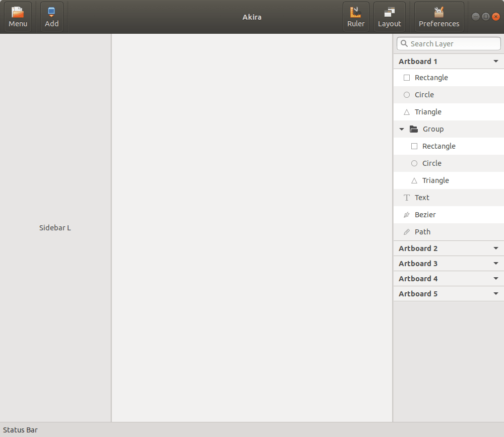
Task: Open the Menu toolbar button
Action: (x=18, y=17)
